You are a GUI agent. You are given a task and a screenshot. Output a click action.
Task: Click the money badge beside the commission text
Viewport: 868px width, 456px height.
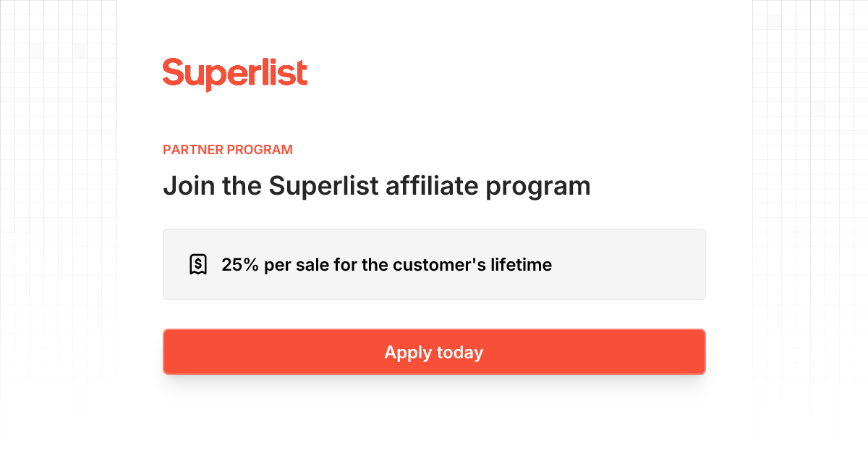[198, 263]
